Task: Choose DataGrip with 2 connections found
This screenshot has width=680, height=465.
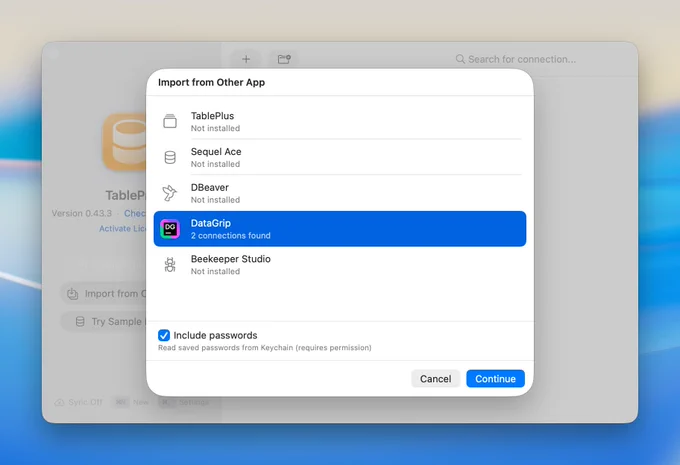Action: click(340, 229)
